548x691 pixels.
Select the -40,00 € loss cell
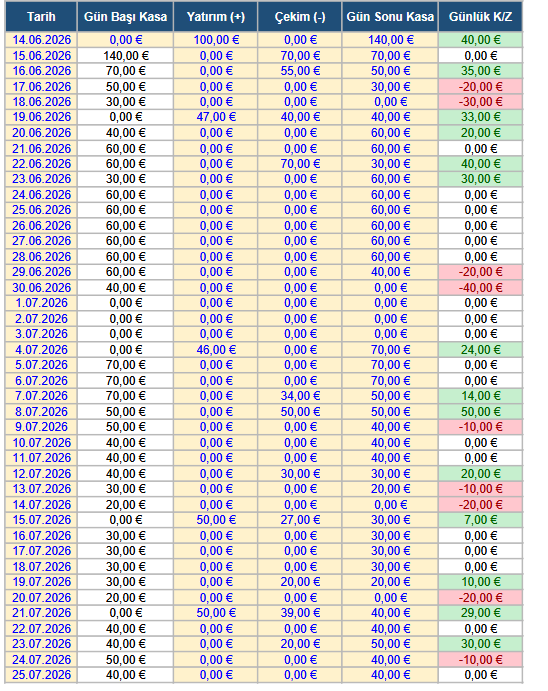(x=480, y=288)
